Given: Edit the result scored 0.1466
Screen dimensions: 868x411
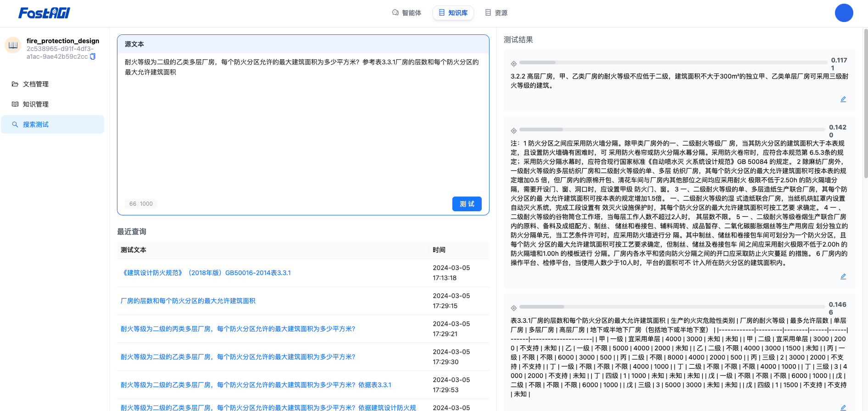Looking at the screenshot, I should pyautogui.click(x=843, y=408).
